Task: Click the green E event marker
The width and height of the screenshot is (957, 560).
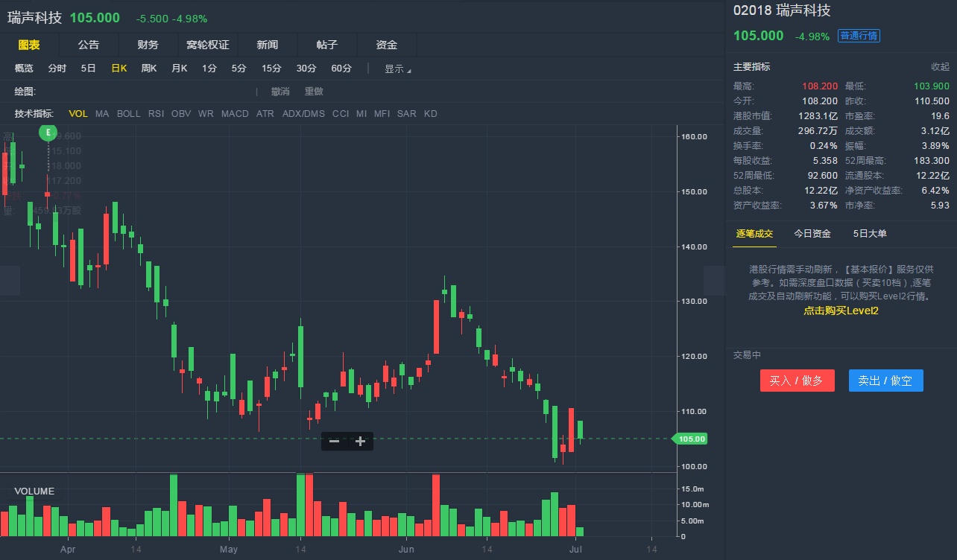Action: coord(48,133)
